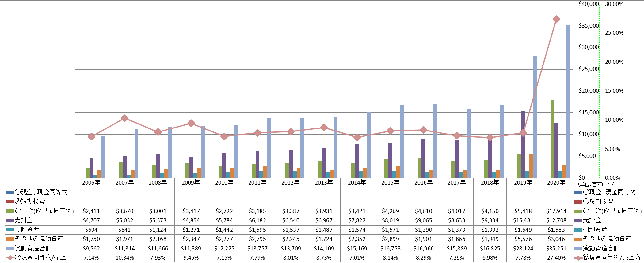Select the 2019年 流動資産合計 bar
The width and height of the screenshot is (644, 263).
[x=535, y=117]
